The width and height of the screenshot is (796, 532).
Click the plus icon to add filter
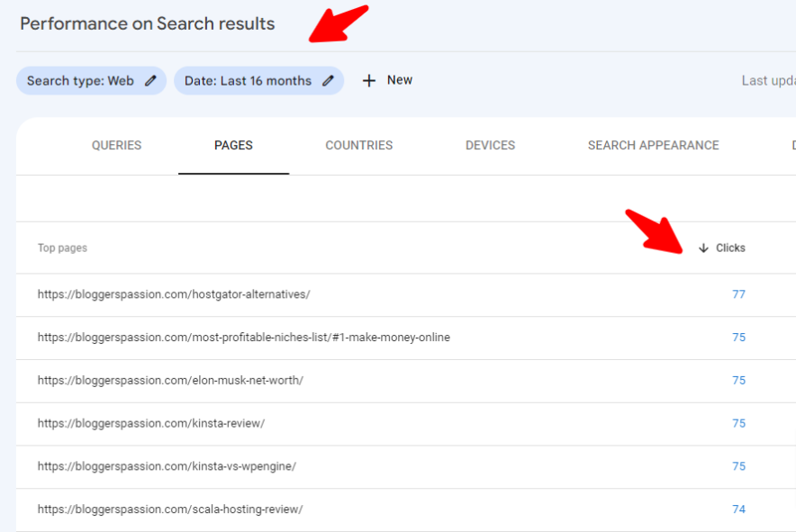[x=368, y=81]
